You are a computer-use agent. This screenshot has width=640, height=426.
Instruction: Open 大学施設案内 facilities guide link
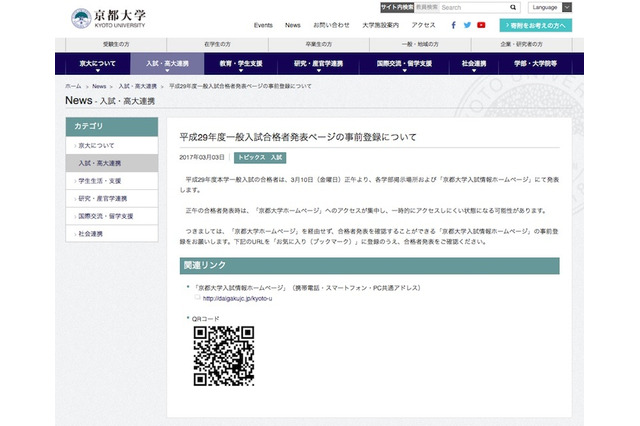click(380, 25)
